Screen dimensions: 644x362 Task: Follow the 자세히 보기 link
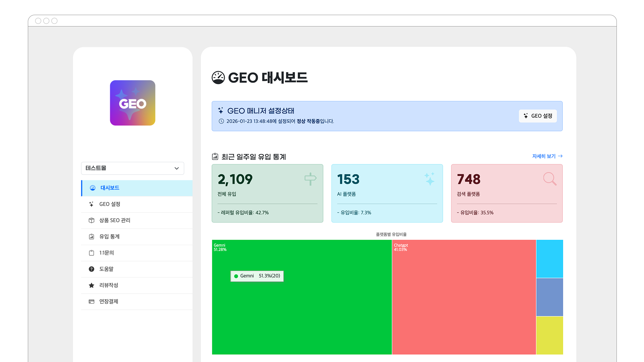(x=547, y=156)
